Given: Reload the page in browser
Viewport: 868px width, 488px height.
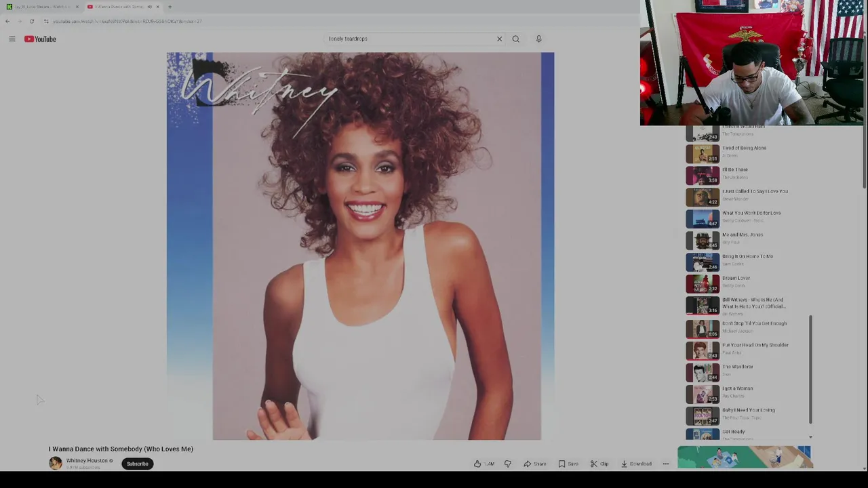Looking at the screenshot, I should 32,21.
